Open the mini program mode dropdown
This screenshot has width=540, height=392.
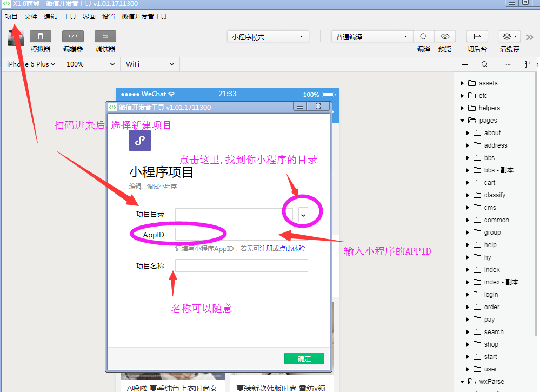pyautogui.click(x=268, y=37)
